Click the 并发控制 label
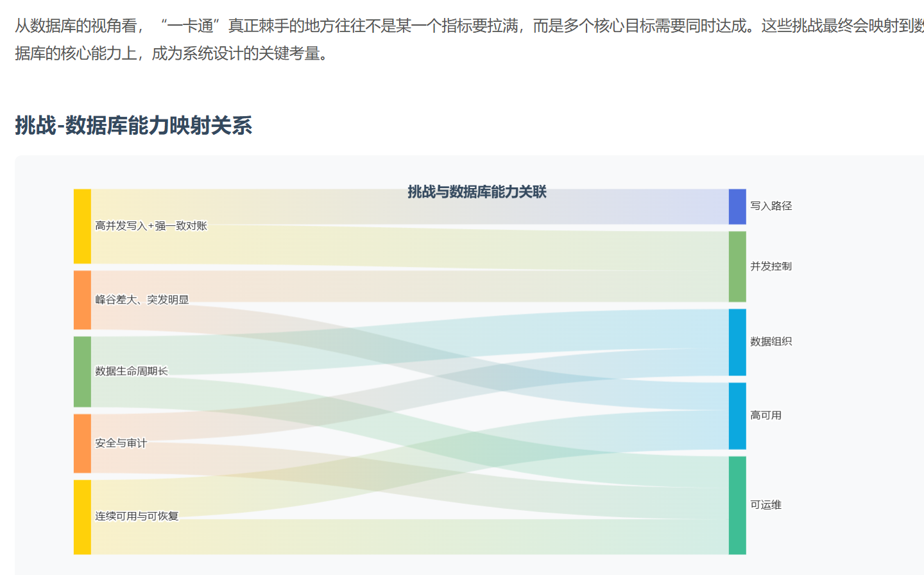The width and height of the screenshot is (924, 575). [x=771, y=266]
